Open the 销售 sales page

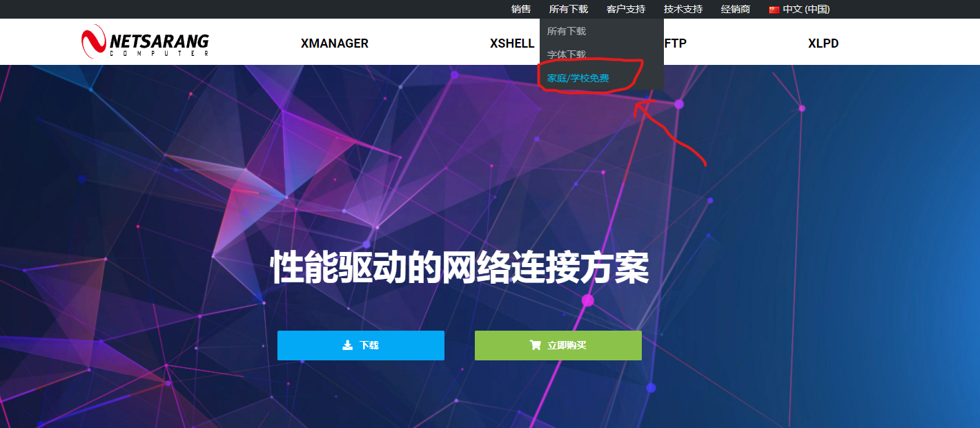point(520,9)
